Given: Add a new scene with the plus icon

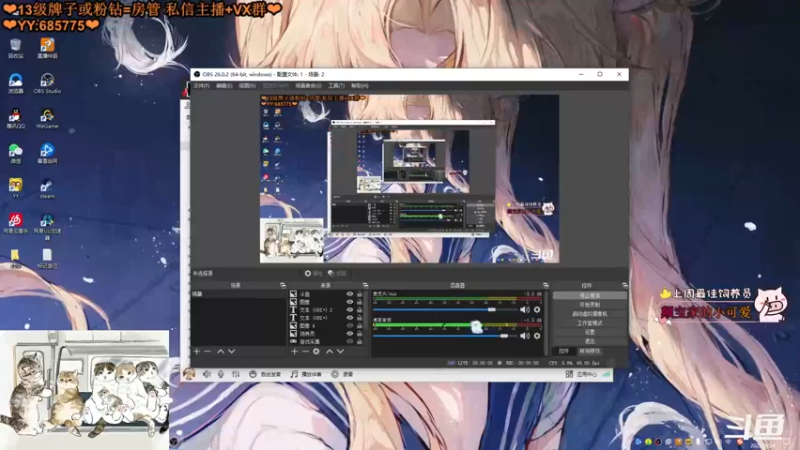Looking at the screenshot, I should pos(196,352).
